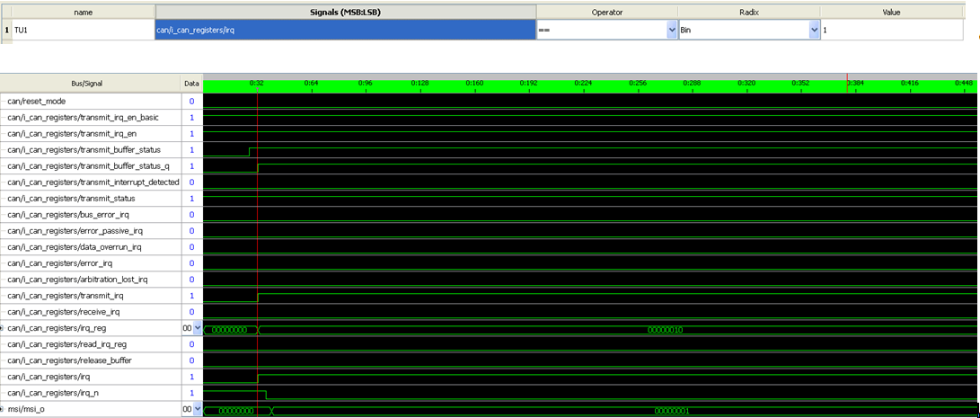Viewport: 980px width, 418px height.
Task: Click the 00000010 value in irq_reg waveform
Action: click(x=665, y=330)
